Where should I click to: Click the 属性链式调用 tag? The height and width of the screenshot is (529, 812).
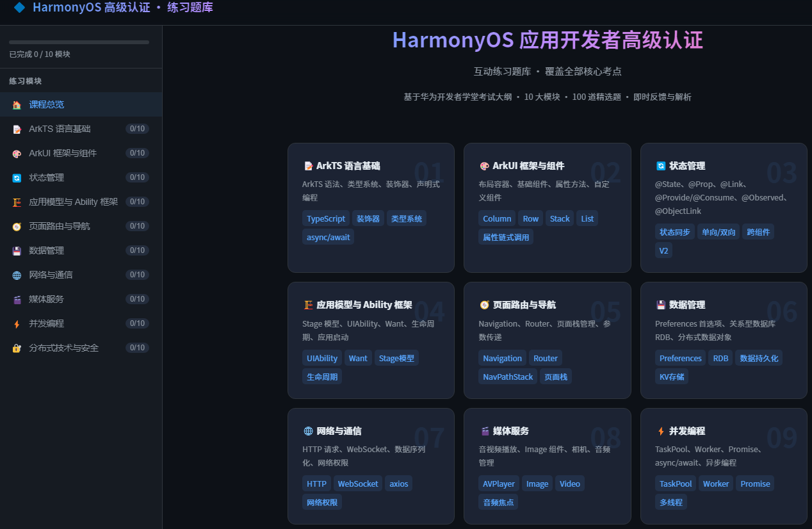click(x=506, y=237)
